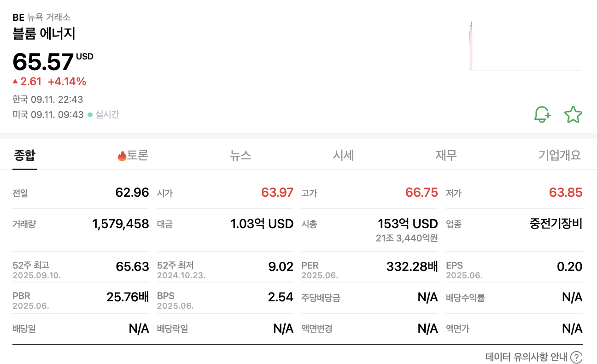Switch to the 기업개요 tab
The height and width of the screenshot is (364, 597).
(x=560, y=155)
